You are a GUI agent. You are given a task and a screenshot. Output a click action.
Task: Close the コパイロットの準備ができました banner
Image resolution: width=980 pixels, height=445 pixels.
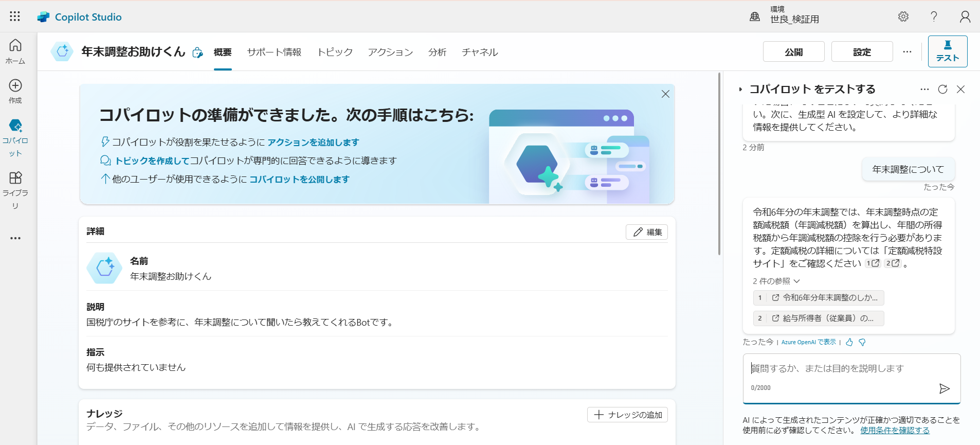click(x=665, y=94)
